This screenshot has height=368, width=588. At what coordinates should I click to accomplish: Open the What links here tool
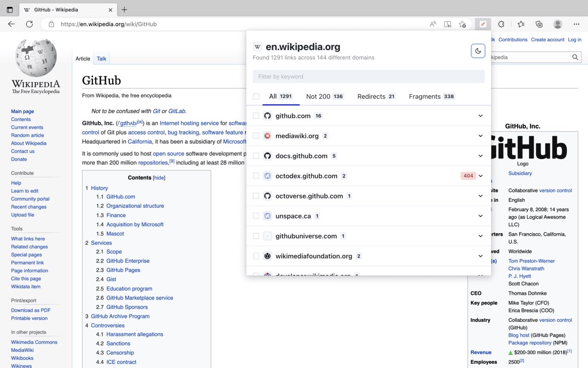click(x=28, y=239)
